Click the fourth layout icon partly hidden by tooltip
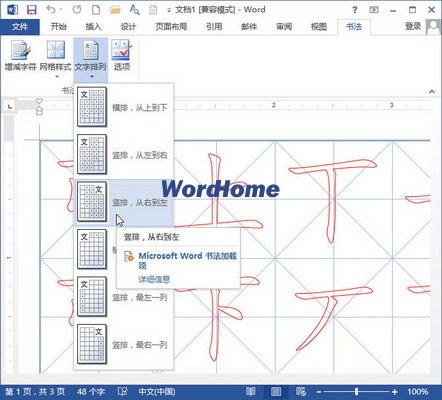 92,249
